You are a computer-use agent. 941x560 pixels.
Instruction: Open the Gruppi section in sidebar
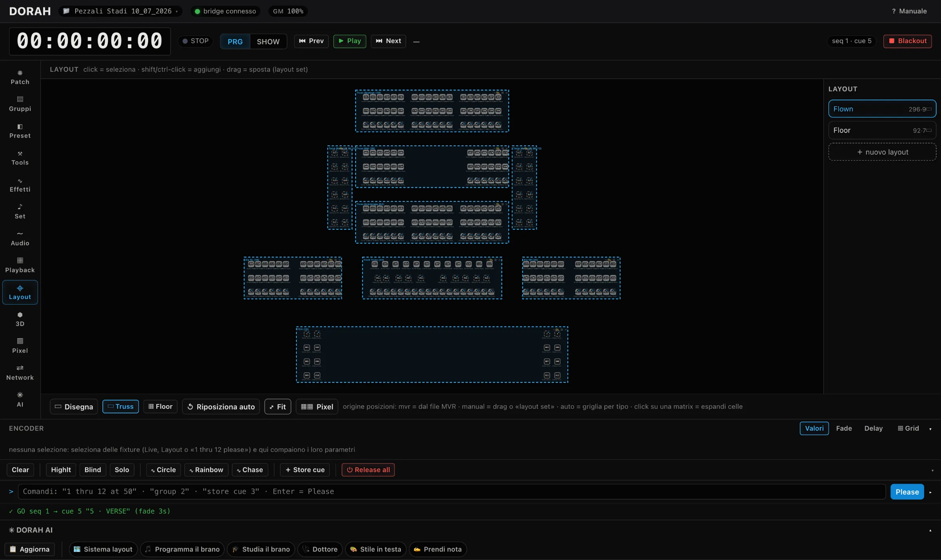20,104
